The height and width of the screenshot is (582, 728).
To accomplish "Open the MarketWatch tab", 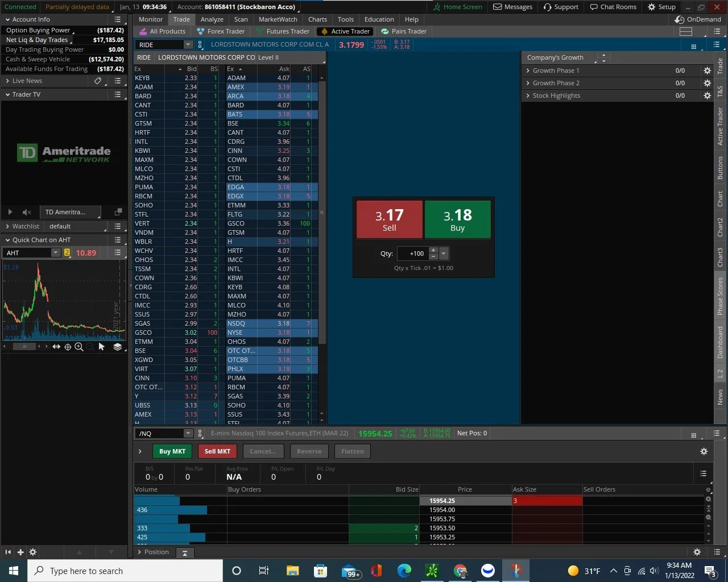I will (x=278, y=19).
